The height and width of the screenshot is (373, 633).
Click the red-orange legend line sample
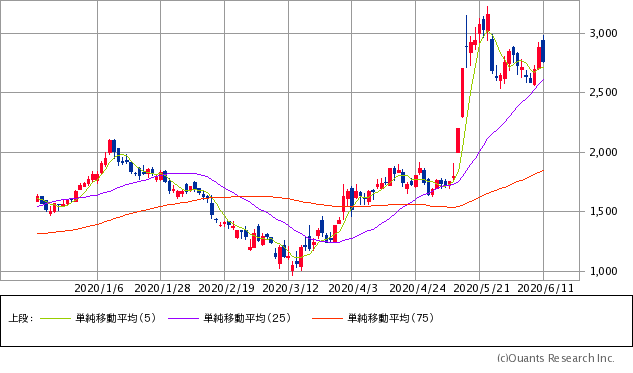tap(327, 319)
